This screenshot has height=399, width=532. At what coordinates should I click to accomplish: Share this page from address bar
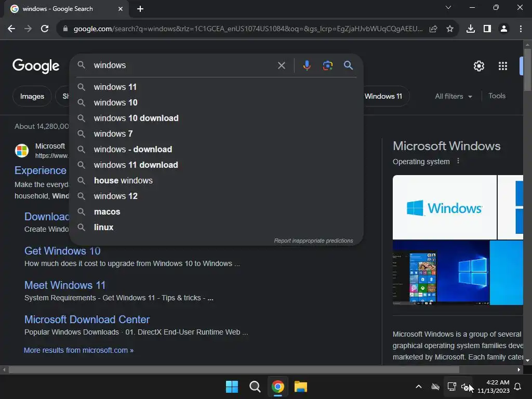pyautogui.click(x=433, y=29)
